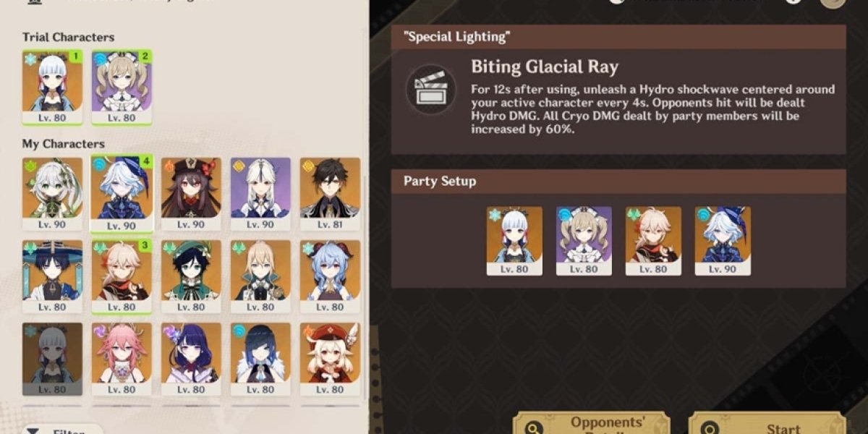
Task: Pick Nahida at Lv. 90 in My Characters
Action: 52,194
